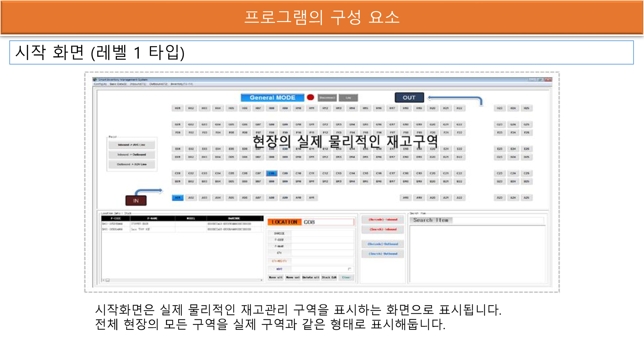The image size is (644, 362).
Task: Click the General MODE button
Action: click(272, 98)
